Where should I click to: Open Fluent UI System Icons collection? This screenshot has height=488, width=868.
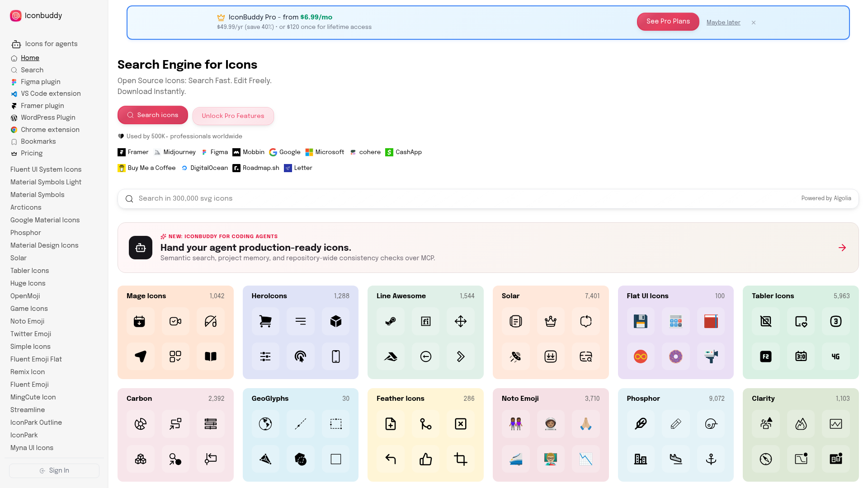pos(46,169)
